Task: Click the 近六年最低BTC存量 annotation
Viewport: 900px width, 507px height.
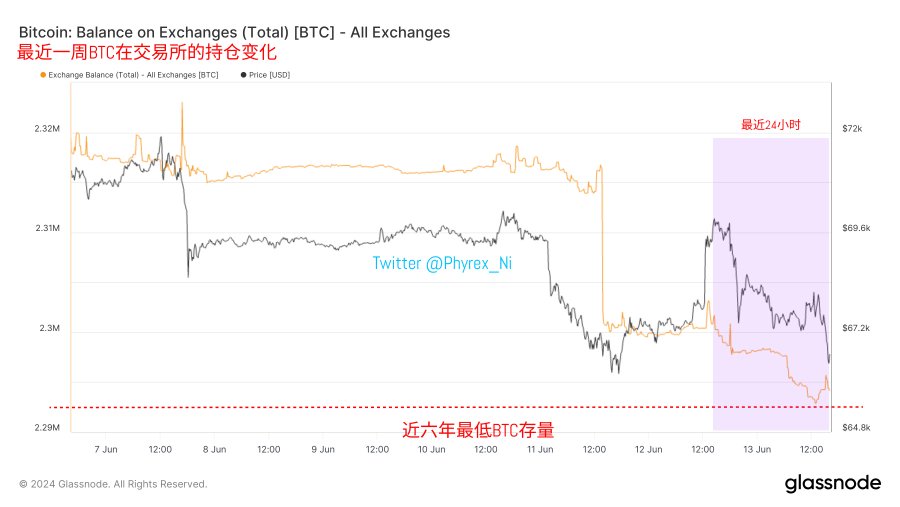Action: pos(478,430)
